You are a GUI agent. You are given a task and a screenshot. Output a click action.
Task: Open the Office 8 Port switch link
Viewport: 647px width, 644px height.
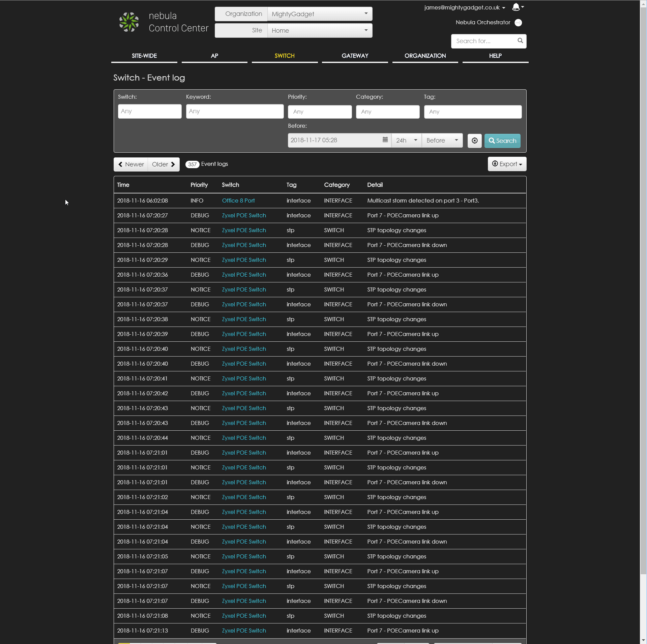click(238, 201)
